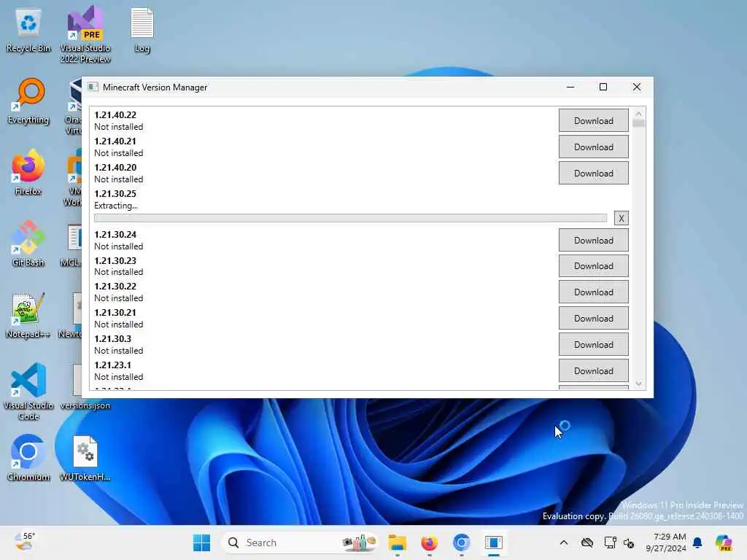747x560 pixels.
Task: Select the versions.json file label on desktop
Action: 85,405
